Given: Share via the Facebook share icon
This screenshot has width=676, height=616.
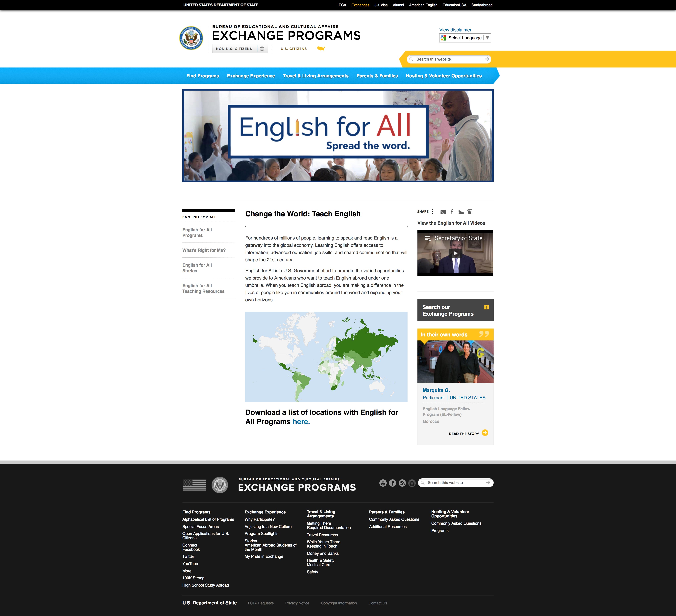Looking at the screenshot, I should [452, 211].
